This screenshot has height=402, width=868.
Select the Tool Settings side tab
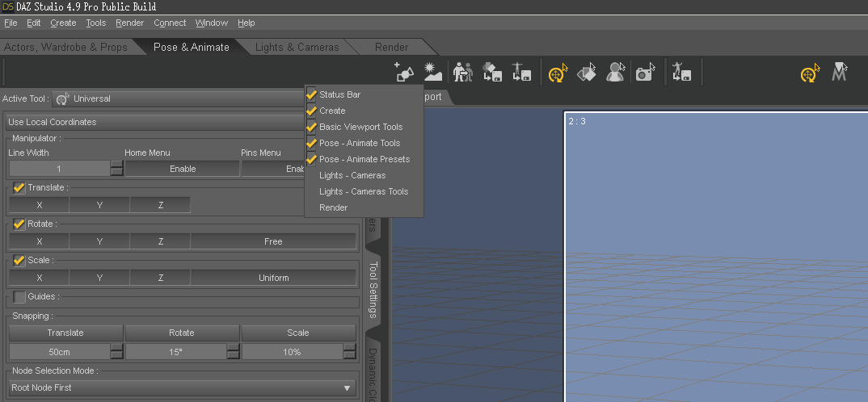pos(373,289)
